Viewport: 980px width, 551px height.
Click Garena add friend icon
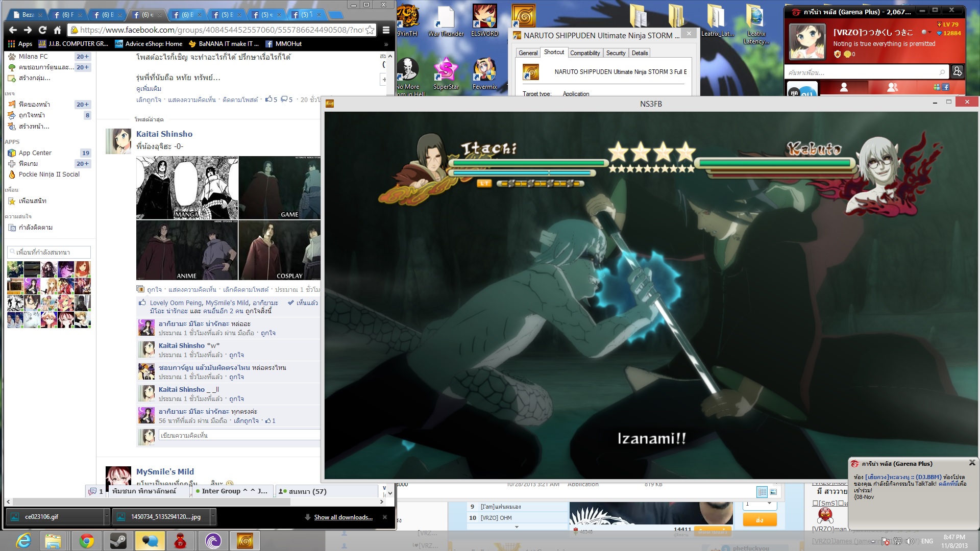pos(958,72)
